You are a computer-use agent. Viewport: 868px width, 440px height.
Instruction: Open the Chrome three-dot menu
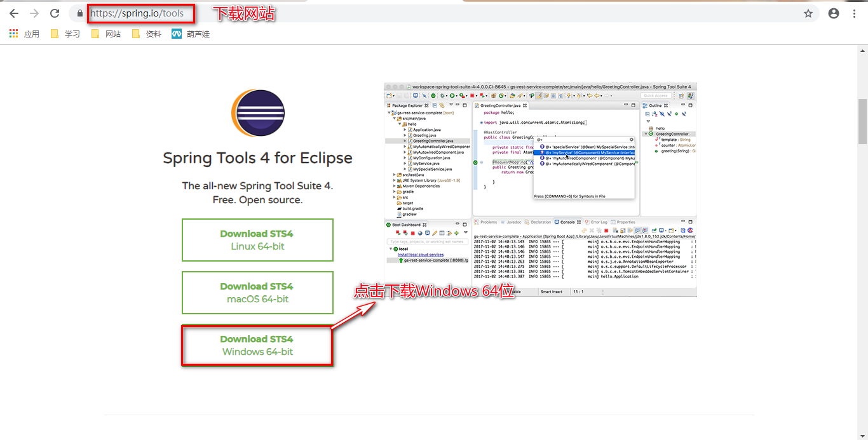855,13
